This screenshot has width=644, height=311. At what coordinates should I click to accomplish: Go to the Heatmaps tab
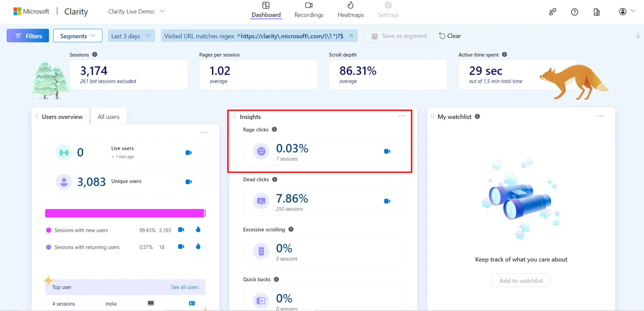click(x=351, y=10)
